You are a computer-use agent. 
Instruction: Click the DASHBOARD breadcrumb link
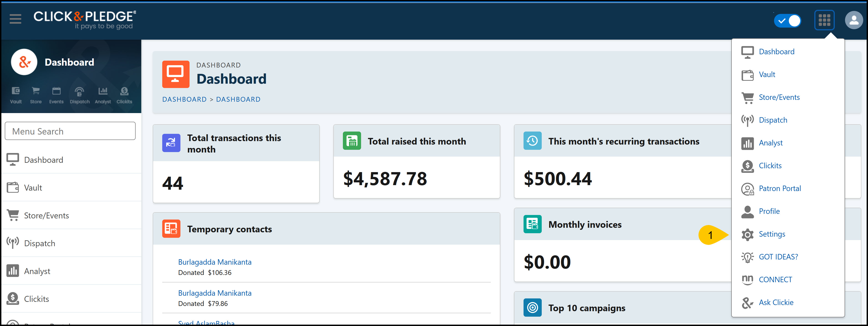pyautogui.click(x=184, y=99)
